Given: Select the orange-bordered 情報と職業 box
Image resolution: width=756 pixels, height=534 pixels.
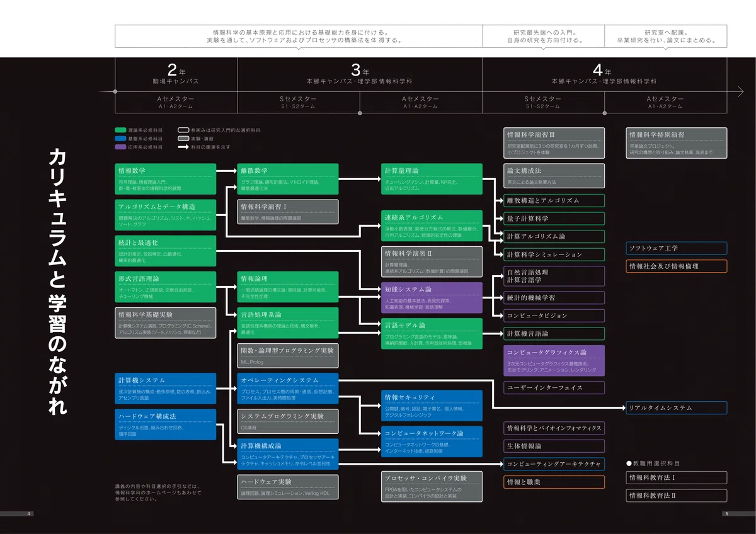Looking at the screenshot, I should pyautogui.click(x=554, y=482).
